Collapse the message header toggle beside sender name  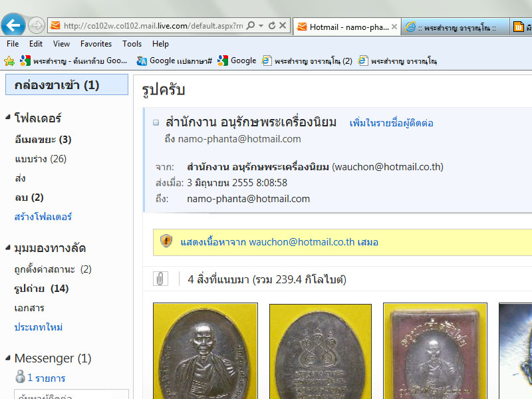(156, 122)
